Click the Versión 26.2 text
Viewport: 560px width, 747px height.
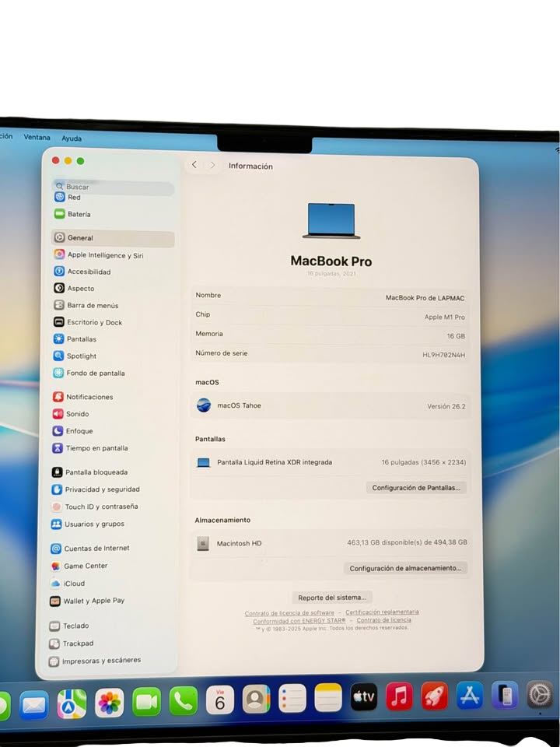coord(446,406)
